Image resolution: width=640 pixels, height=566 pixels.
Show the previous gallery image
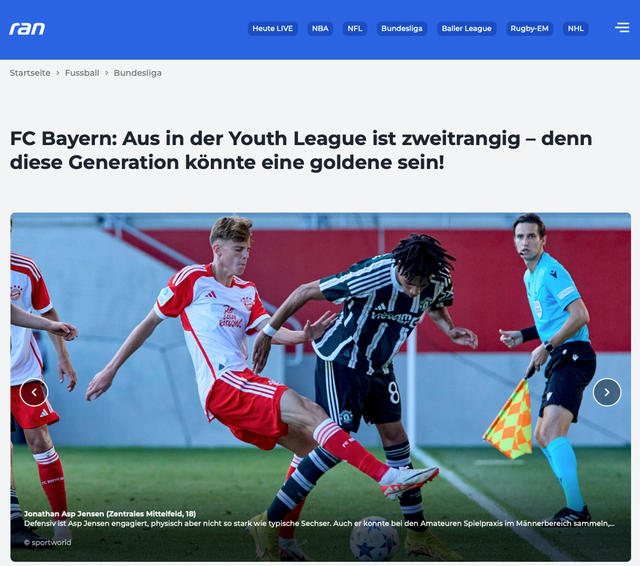point(34,392)
